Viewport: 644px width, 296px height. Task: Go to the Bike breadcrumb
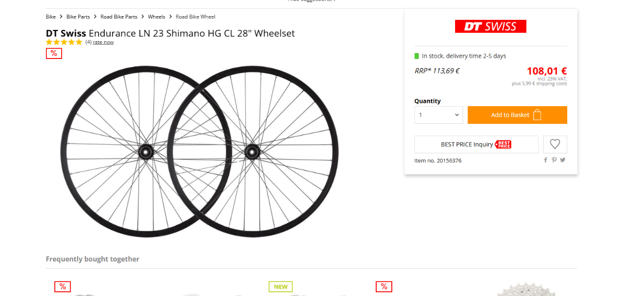tap(51, 17)
